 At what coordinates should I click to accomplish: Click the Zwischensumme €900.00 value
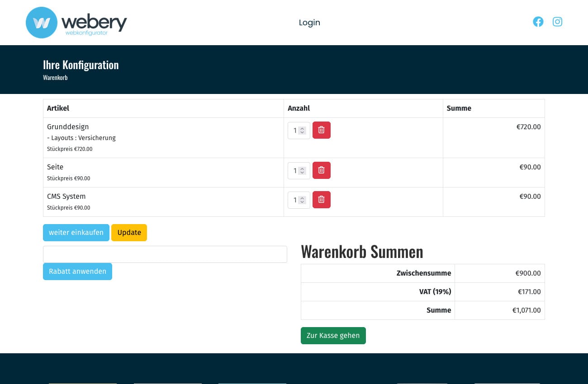pyautogui.click(x=528, y=273)
